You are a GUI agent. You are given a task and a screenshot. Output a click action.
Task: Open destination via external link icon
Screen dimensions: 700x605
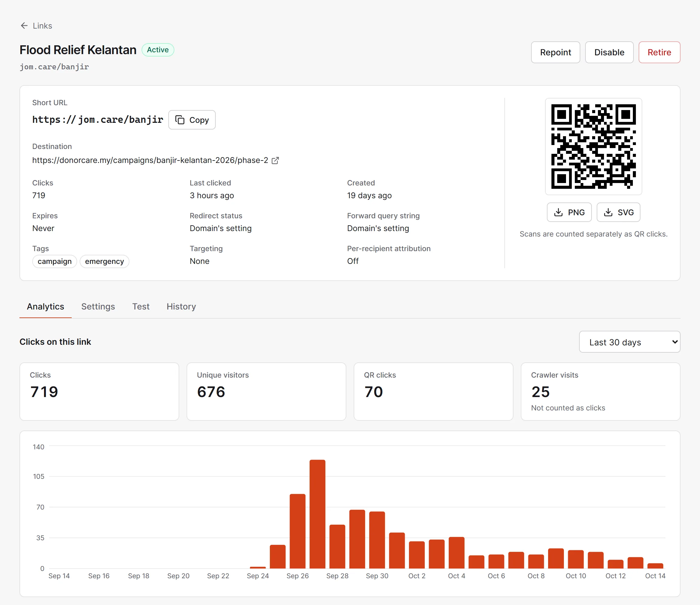coord(275,160)
